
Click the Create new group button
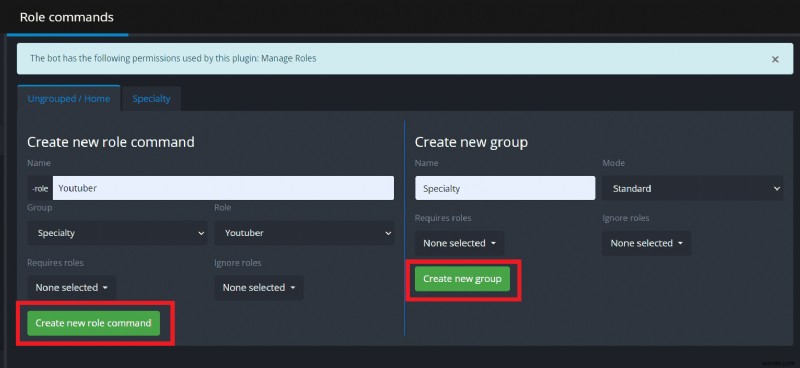462,279
